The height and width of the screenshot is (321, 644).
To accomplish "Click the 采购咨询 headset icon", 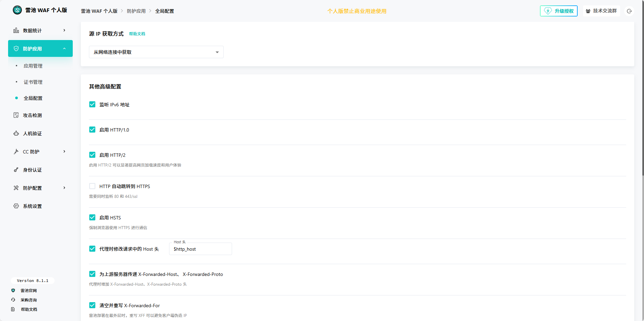I will [13, 300].
